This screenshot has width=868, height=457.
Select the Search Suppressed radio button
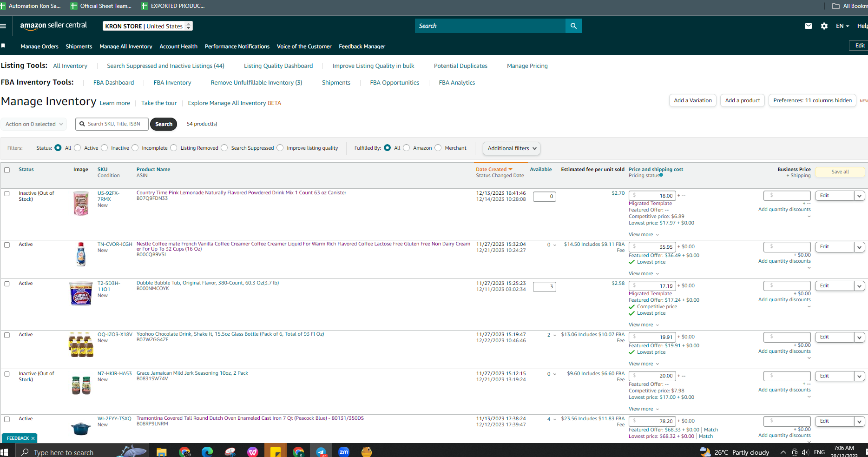coord(224,148)
